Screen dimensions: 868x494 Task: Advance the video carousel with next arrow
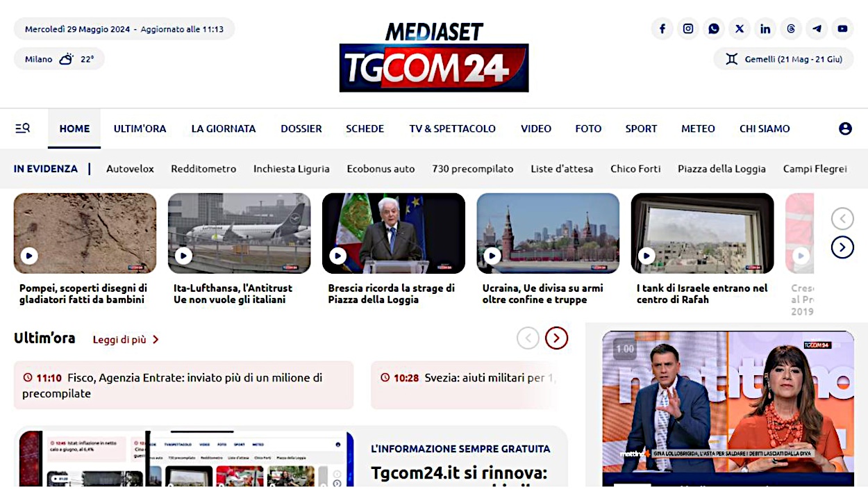coord(842,247)
